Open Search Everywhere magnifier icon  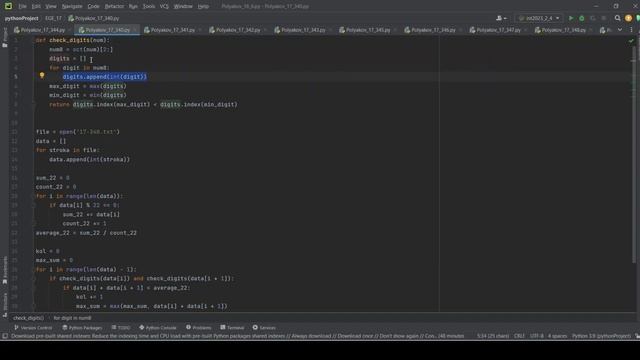click(618, 18)
